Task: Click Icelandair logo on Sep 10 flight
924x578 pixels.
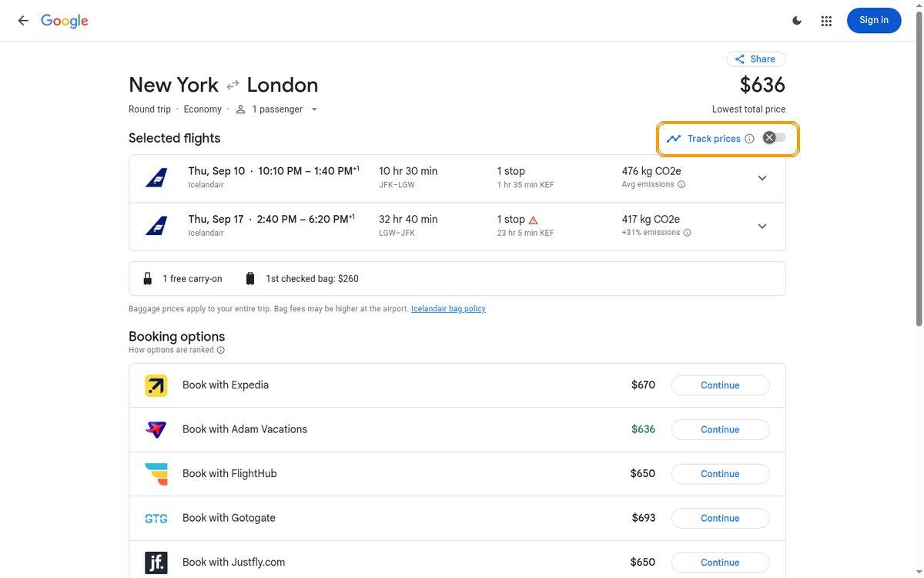Action: click(156, 178)
